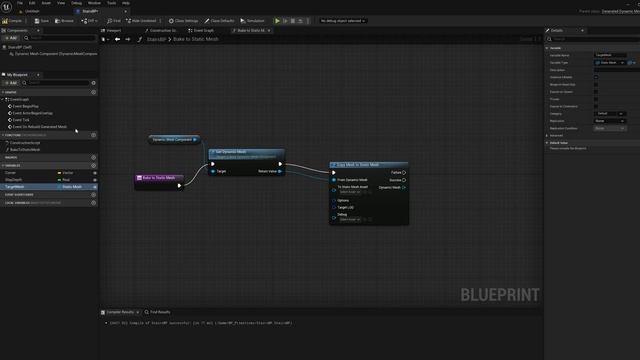640x360 pixels.
Task: Select the TargetMesh variable row
Action: (49, 187)
